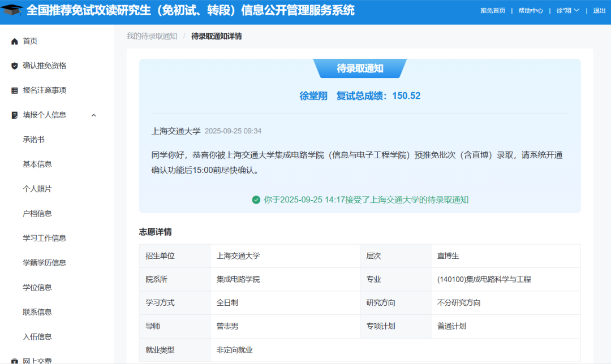The width and height of the screenshot is (611, 364).
Task: Click 推免首页 link in header
Action: [x=493, y=10]
